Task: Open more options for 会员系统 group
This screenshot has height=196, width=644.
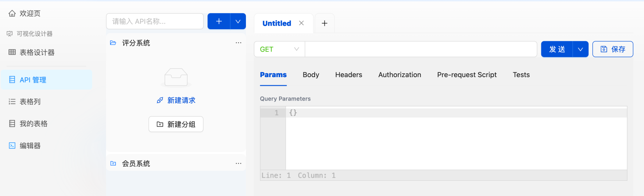Action: (x=238, y=164)
